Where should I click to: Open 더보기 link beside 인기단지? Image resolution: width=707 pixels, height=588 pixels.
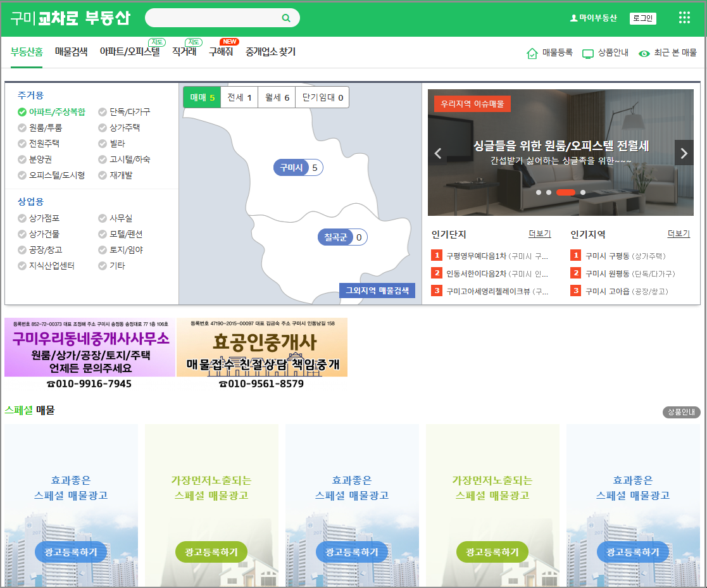tap(539, 234)
